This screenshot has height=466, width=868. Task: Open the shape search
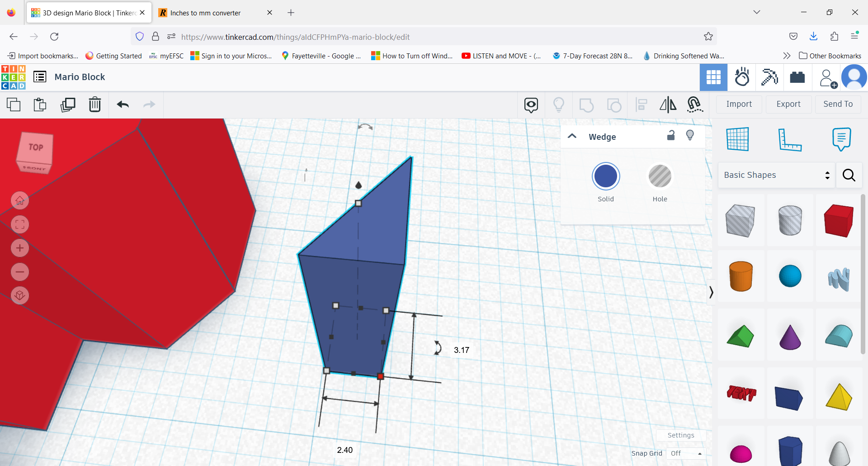pos(849,175)
